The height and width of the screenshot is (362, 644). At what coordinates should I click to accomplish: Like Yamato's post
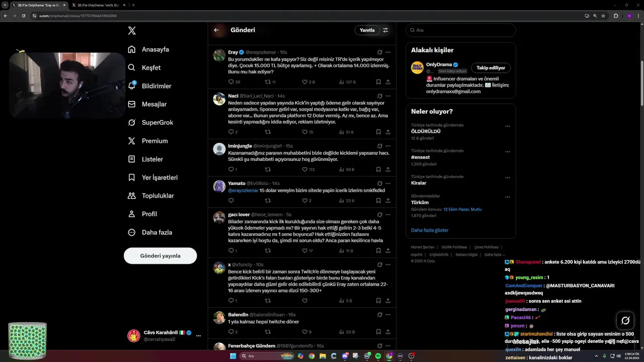[306, 201]
